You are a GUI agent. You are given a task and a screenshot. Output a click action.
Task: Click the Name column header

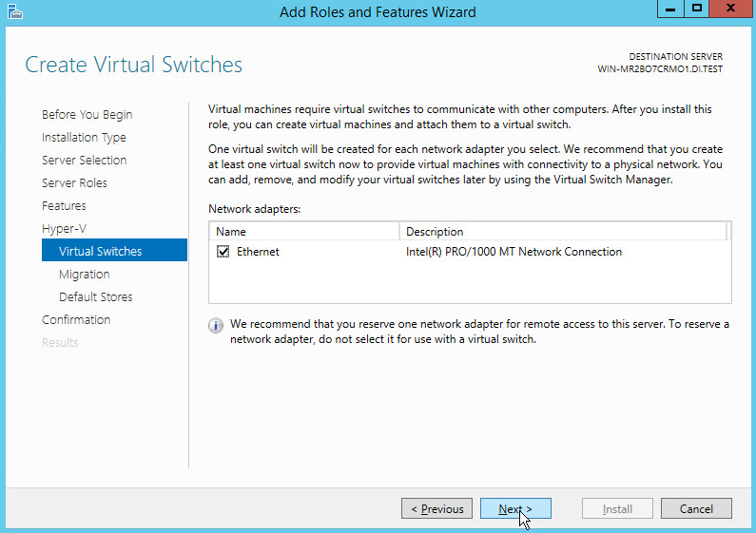coord(304,231)
